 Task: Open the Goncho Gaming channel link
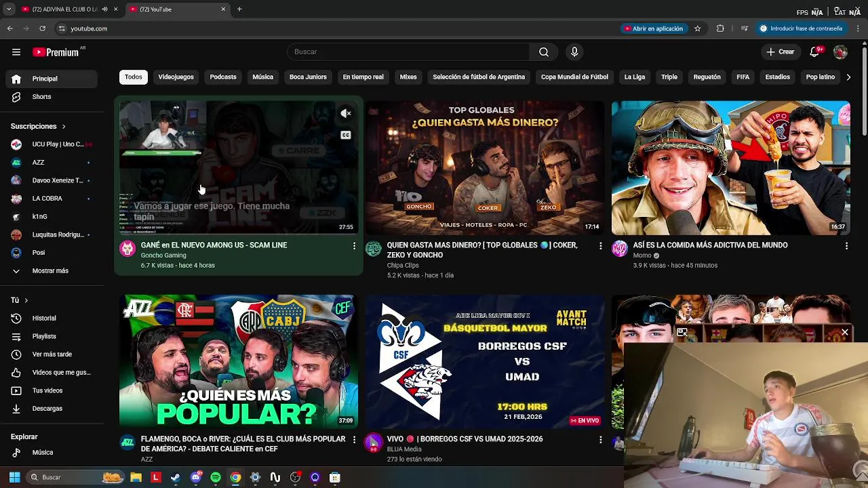[163, 256]
